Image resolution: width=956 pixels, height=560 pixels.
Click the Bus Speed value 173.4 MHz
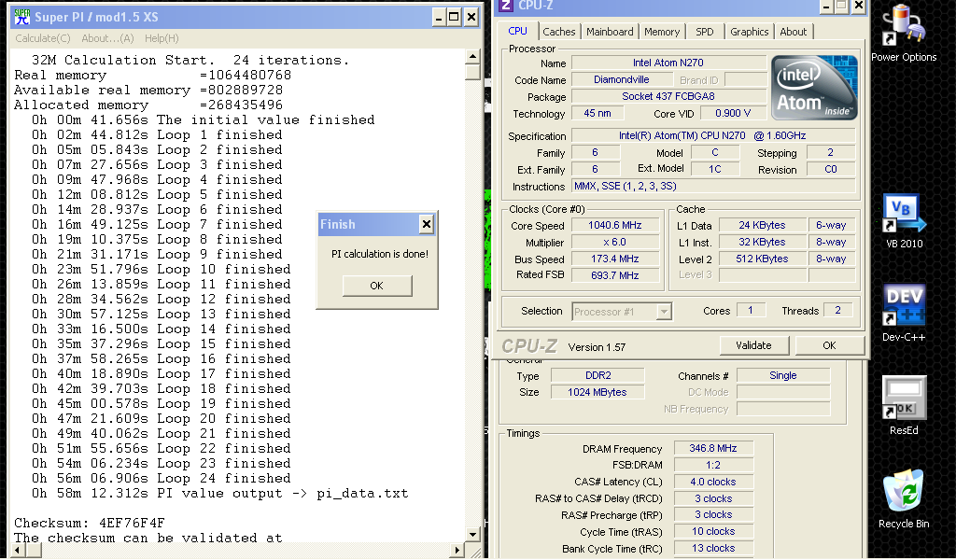point(614,259)
